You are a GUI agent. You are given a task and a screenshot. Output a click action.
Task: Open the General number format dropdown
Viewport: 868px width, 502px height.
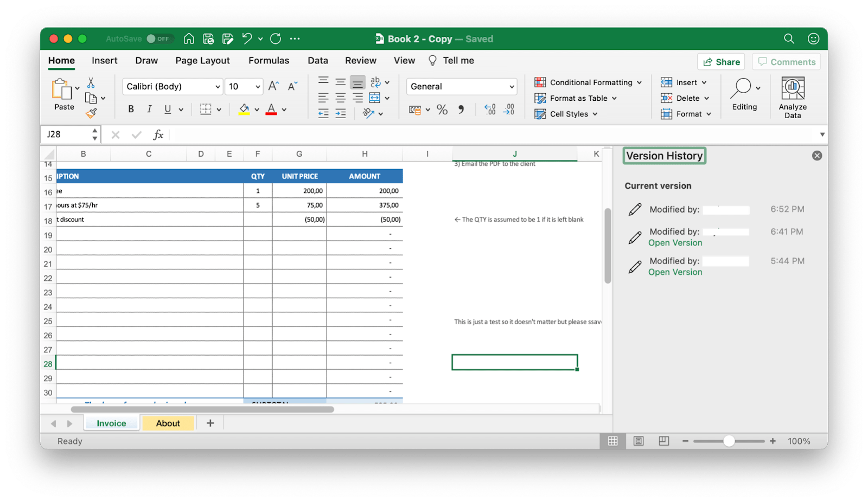click(462, 86)
